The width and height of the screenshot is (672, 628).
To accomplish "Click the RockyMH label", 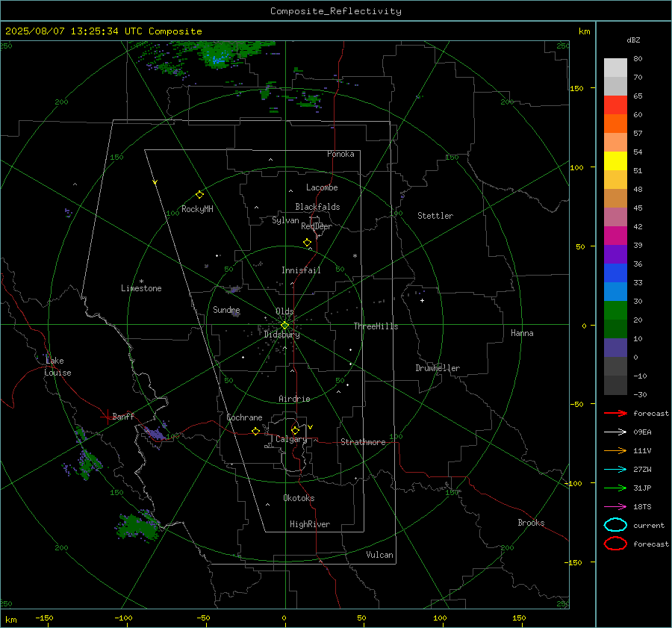I will [x=197, y=209].
